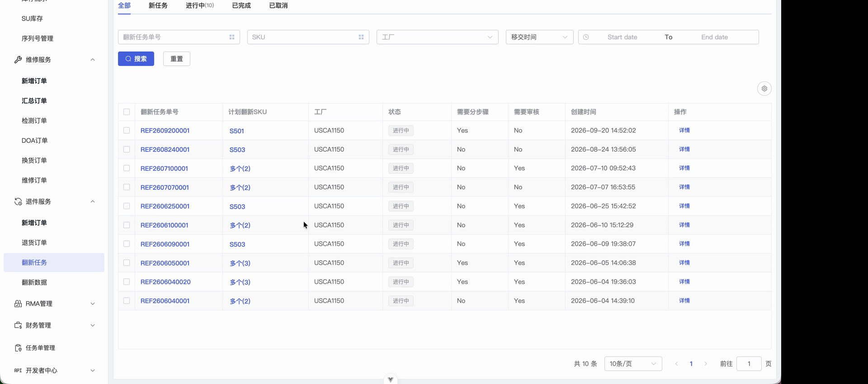Click the API icon beside 开发者中心

coord(18,370)
